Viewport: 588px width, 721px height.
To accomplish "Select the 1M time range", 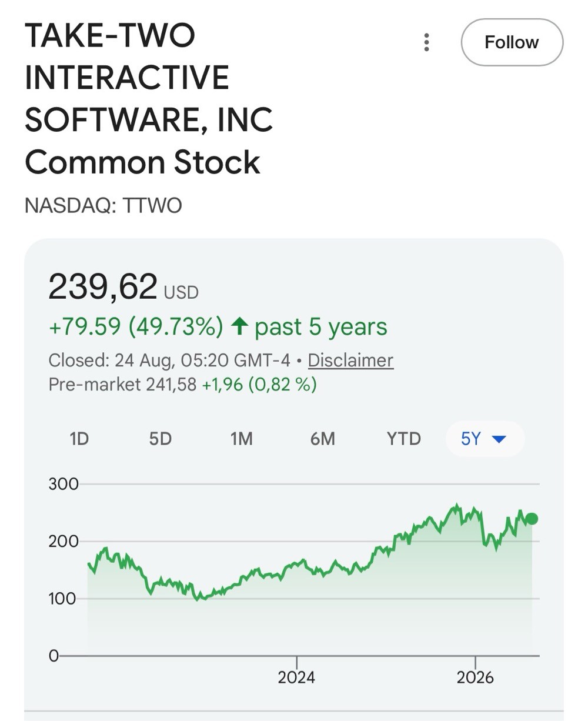I will [241, 439].
